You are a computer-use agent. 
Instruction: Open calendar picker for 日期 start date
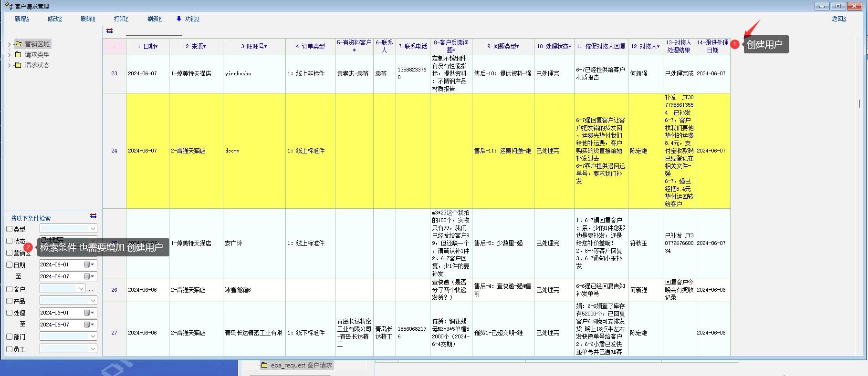89,265
